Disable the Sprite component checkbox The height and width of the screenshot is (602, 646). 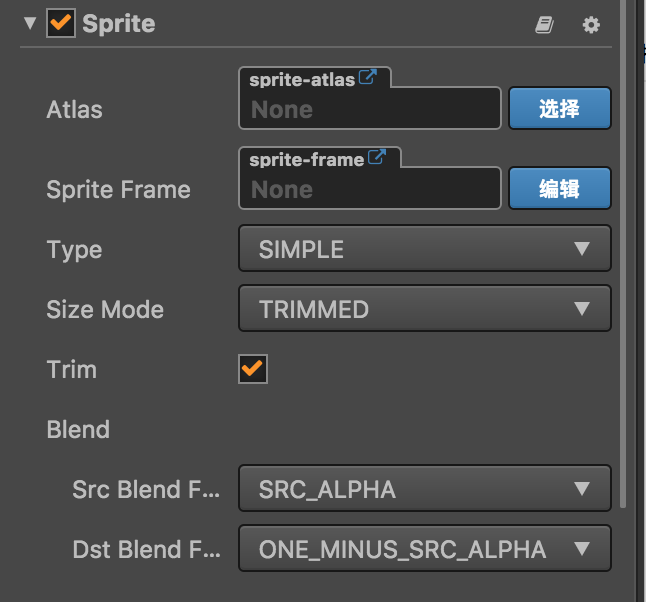[x=61, y=24]
